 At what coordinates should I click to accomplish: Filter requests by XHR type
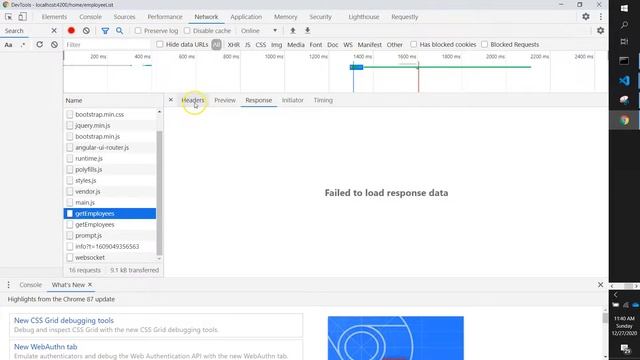(x=233, y=44)
